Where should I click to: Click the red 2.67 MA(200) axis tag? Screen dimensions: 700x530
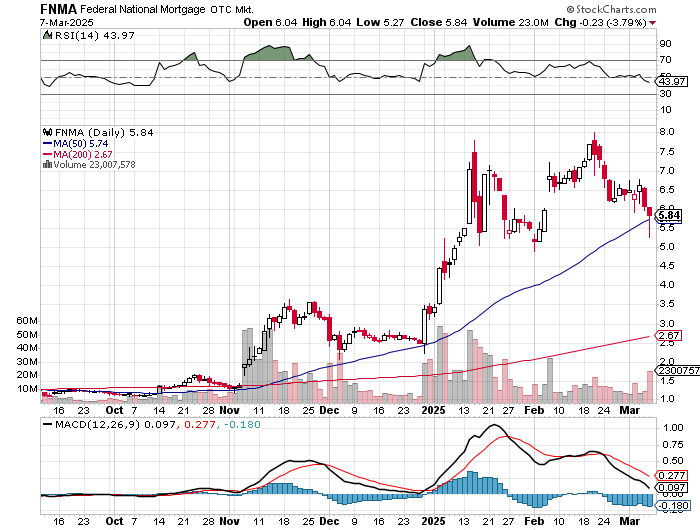668,336
